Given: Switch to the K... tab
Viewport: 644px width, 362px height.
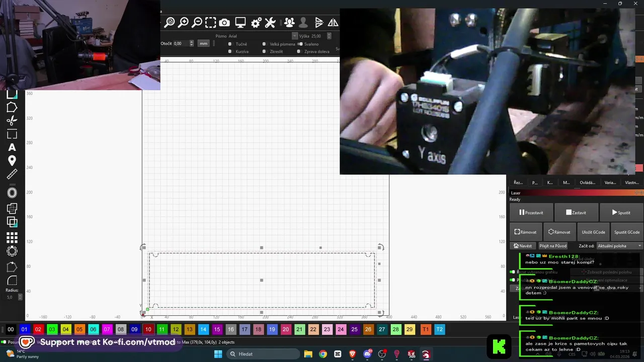Looking at the screenshot, I should tap(550, 183).
